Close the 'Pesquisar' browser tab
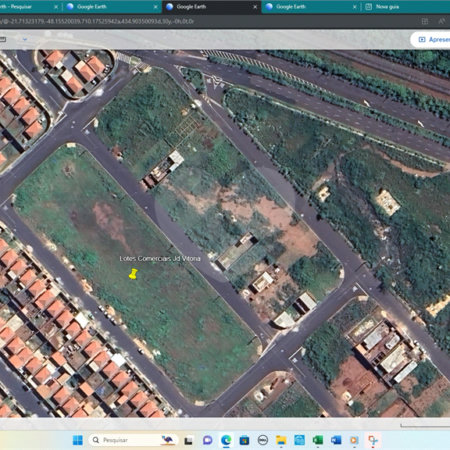The image size is (450, 450). coord(56,7)
